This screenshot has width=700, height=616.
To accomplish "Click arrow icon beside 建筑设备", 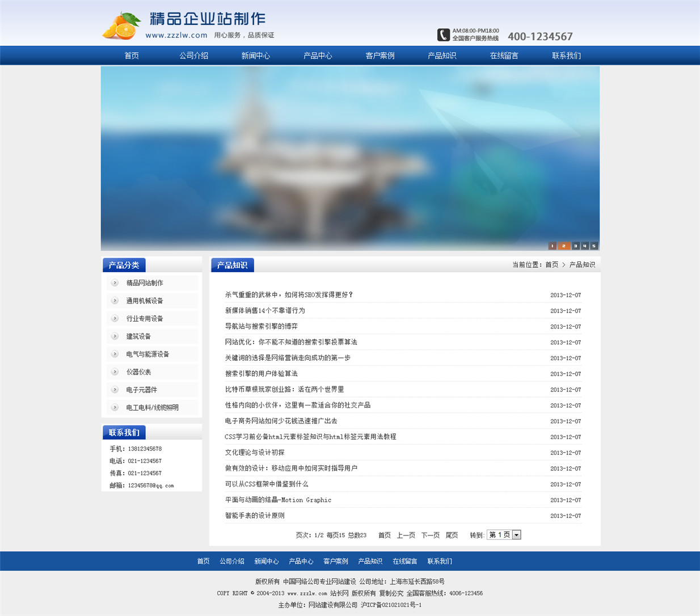I will tap(115, 336).
